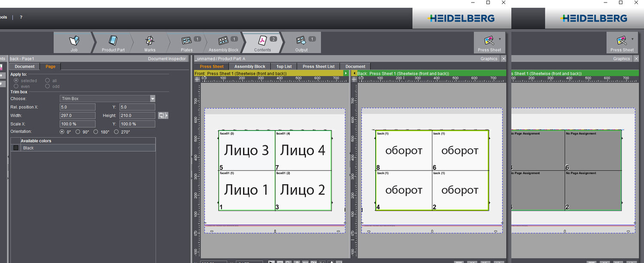Image resolution: width=644 pixels, height=263 pixels.
Task: Open the Document tab in graphics view
Action: pyautogui.click(x=355, y=67)
